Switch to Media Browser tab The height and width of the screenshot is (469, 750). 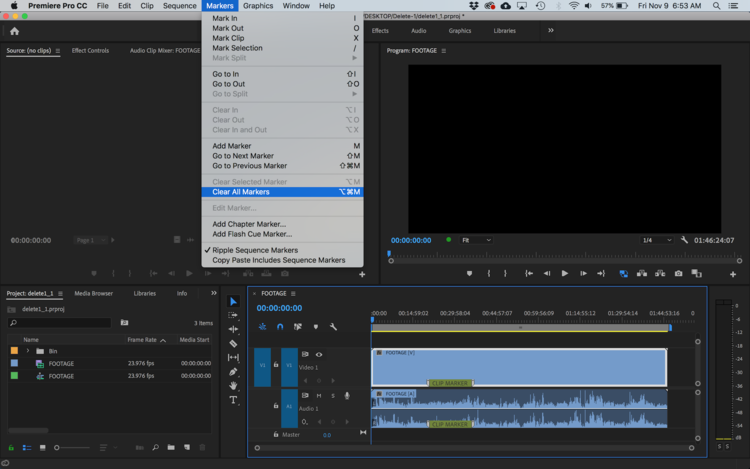click(94, 294)
